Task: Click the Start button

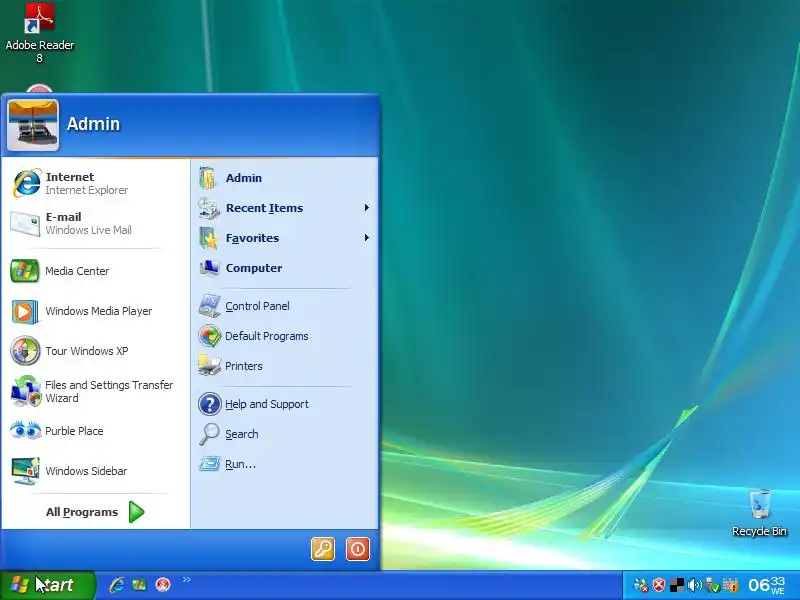Action: [x=47, y=585]
